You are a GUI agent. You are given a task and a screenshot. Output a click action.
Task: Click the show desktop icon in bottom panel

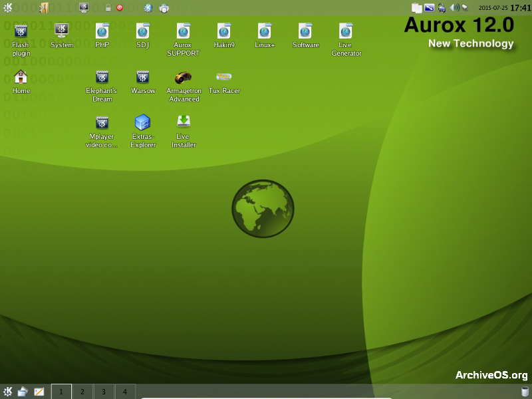[x=23, y=392]
